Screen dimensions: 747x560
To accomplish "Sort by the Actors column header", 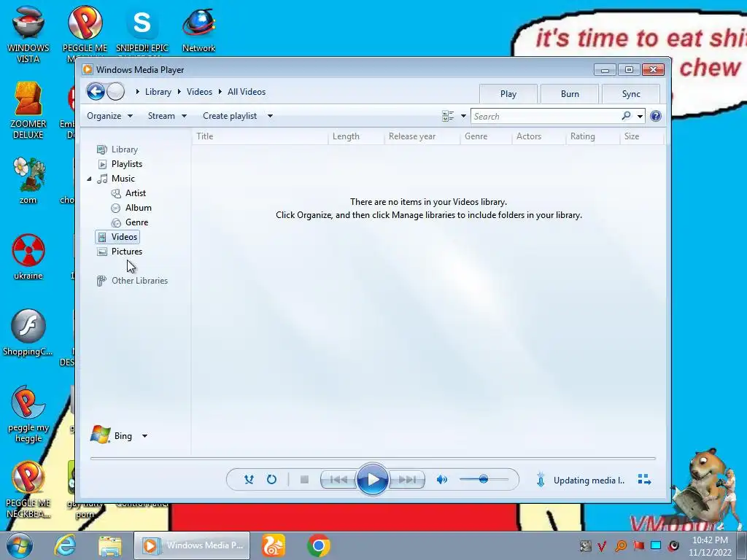I will pos(539,136).
